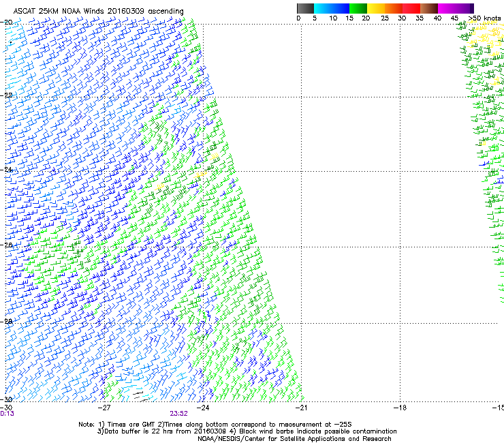Click the '30' label under the color scale
Screen dimensions: 504x443
tap(402, 18)
